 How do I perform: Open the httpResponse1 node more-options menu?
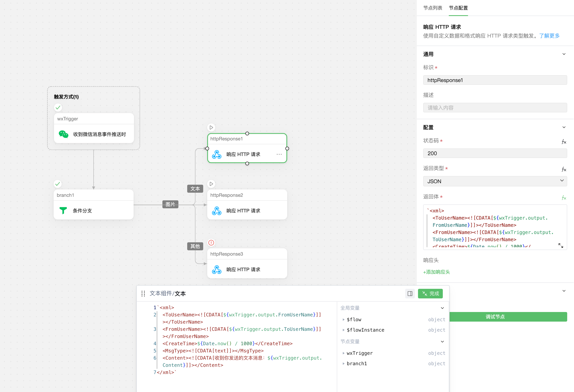tap(279, 154)
